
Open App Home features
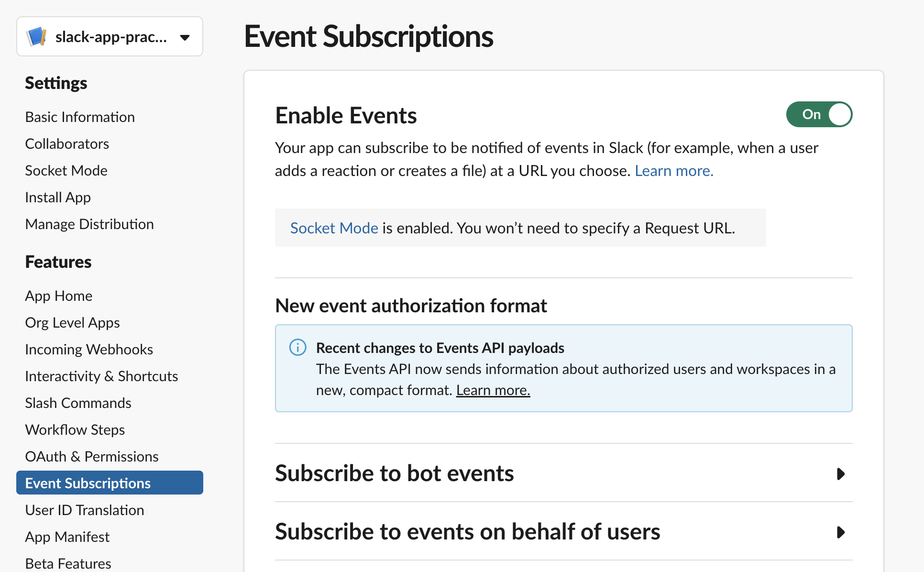(58, 296)
